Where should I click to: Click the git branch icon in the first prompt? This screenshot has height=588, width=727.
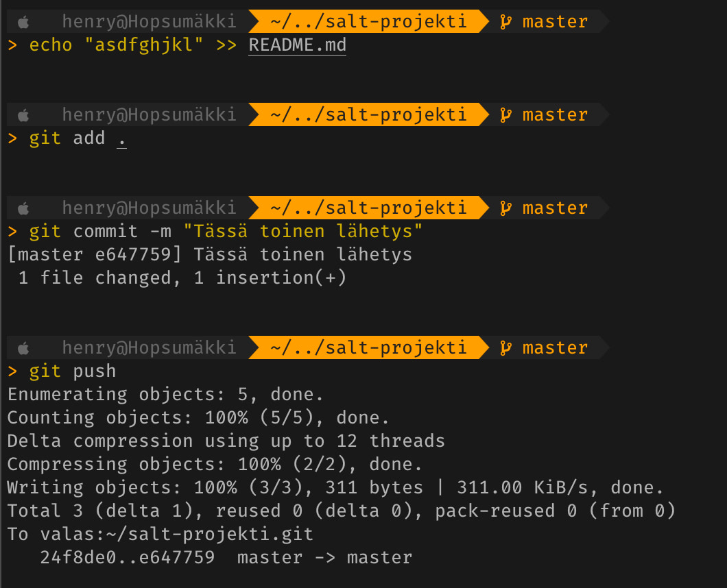[506, 22]
